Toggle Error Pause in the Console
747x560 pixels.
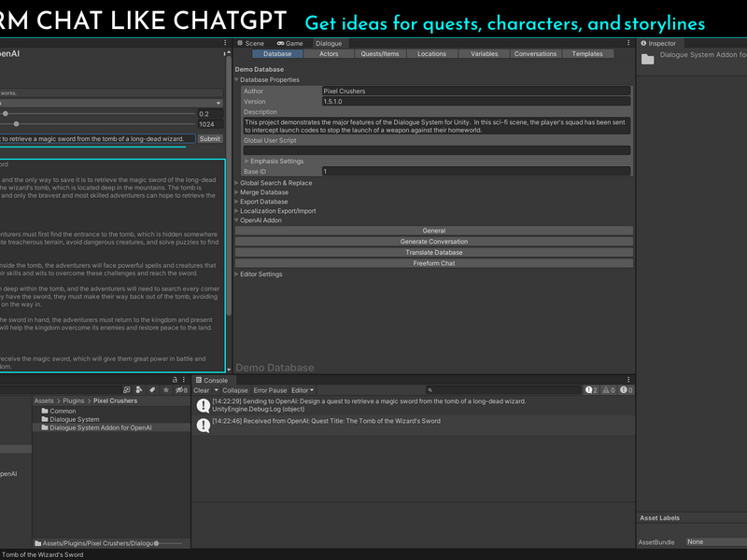pyautogui.click(x=270, y=390)
